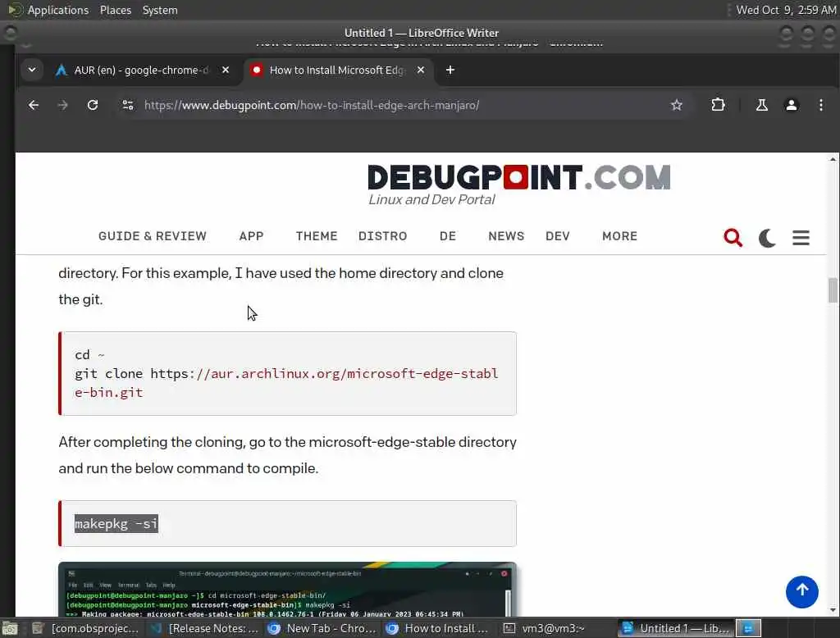840x638 pixels.
Task: Click the scrollbar down arrow
Action: point(833,609)
